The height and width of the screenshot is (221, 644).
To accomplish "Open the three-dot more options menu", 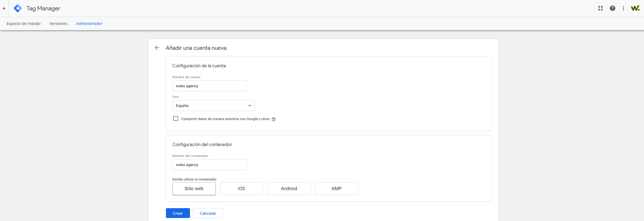I will [x=623, y=8].
